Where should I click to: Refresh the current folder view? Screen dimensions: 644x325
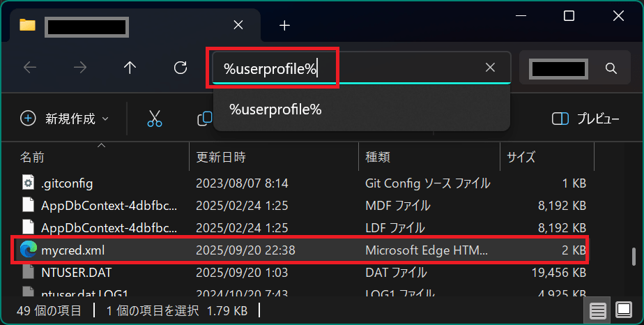[x=181, y=68]
